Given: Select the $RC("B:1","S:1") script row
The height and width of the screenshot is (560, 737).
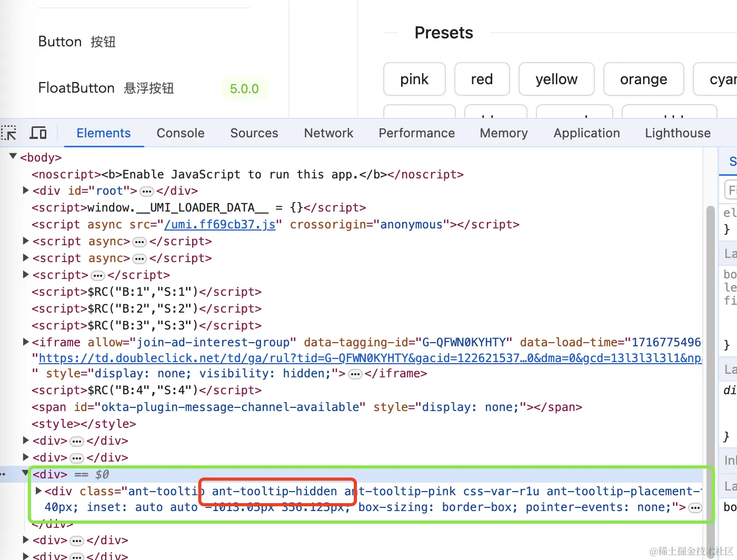Looking at the screenshot, I should click(x=146, y=292).
